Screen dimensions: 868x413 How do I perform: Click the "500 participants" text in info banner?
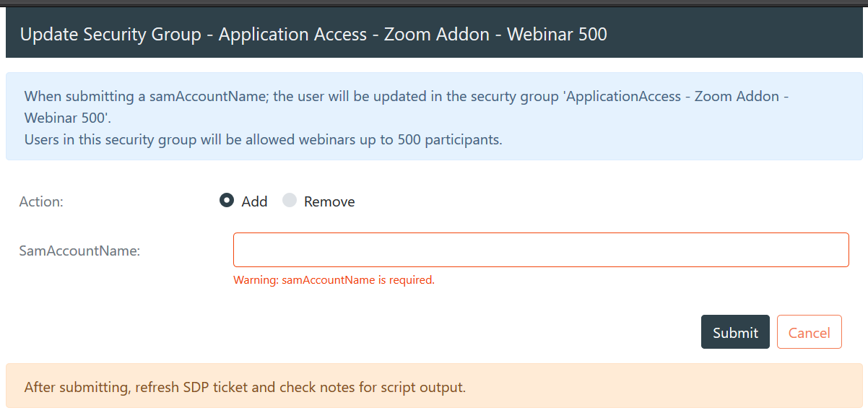click(449, 139)
